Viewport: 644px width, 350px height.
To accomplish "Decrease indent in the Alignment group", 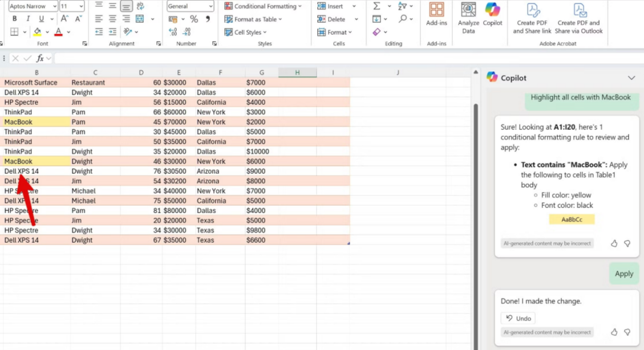I will tap(99, 31).
